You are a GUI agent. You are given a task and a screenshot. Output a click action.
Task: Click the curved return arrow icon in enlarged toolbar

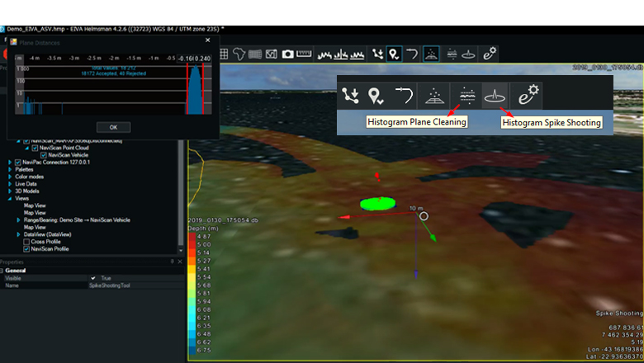coord(403,95)
